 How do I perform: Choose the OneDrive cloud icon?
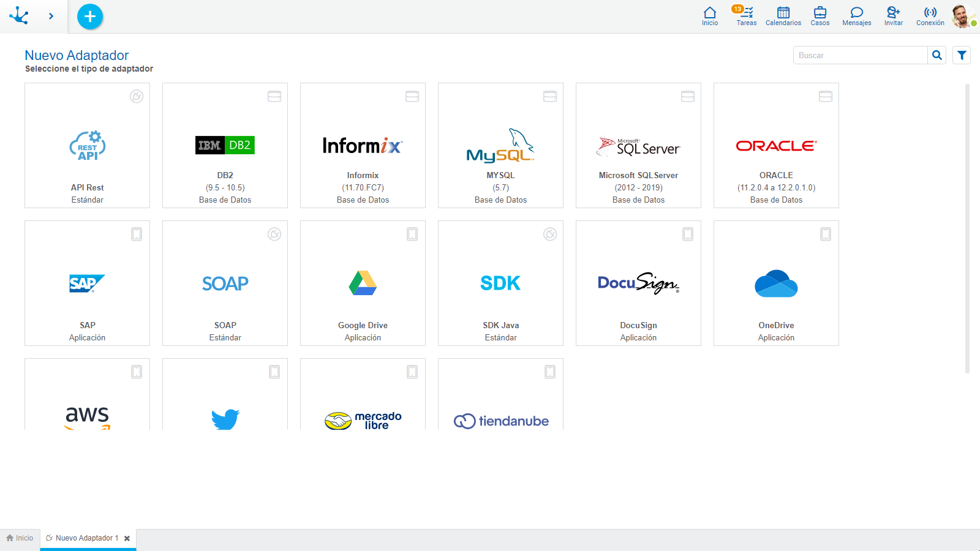tap(776, 283)
